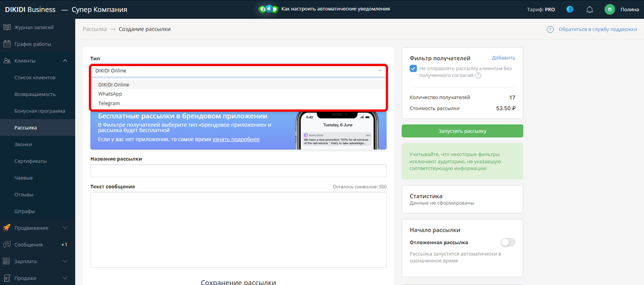Click the rocket icon for Продвижение

pyautogui.click(x=7, y=228)
